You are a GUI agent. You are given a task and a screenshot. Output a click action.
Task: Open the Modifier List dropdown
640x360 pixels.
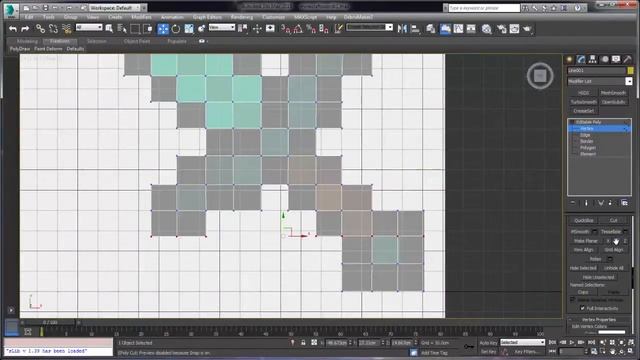pos(600,81)
